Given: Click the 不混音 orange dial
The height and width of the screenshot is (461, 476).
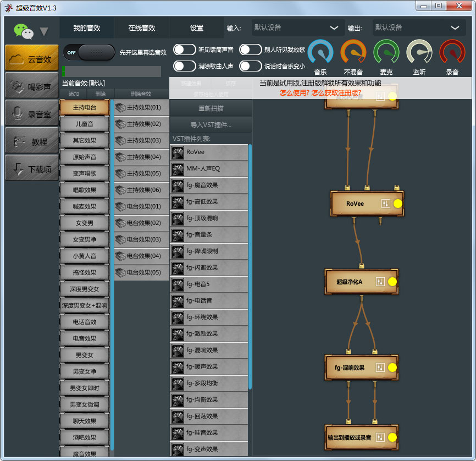Looking at the screenshot, I should pos(353,53).
